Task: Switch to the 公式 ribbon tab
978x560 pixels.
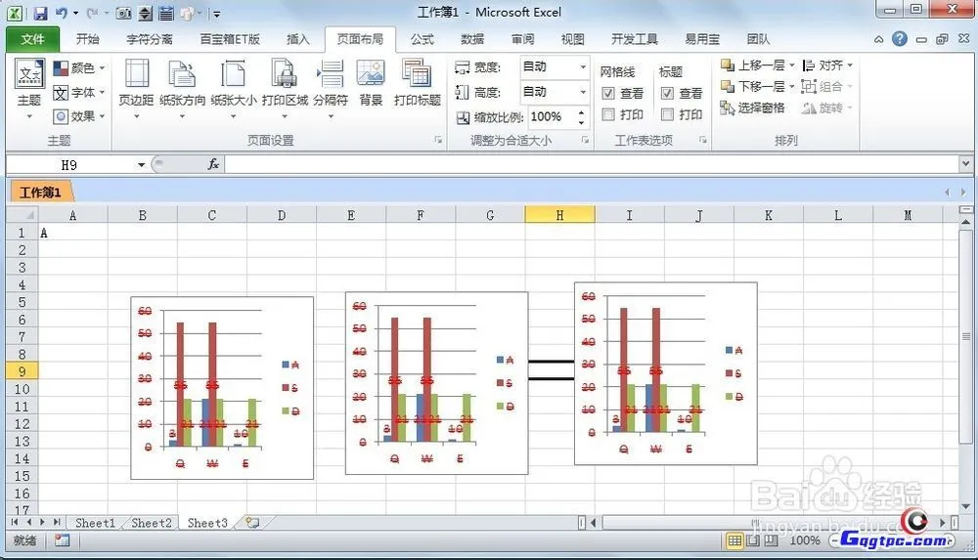Action: 422,40
